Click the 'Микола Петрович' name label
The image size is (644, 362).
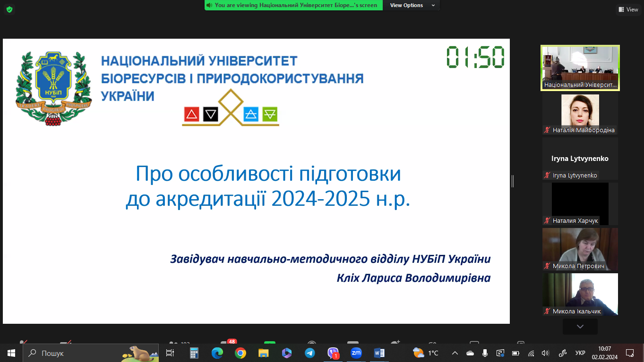578,266
